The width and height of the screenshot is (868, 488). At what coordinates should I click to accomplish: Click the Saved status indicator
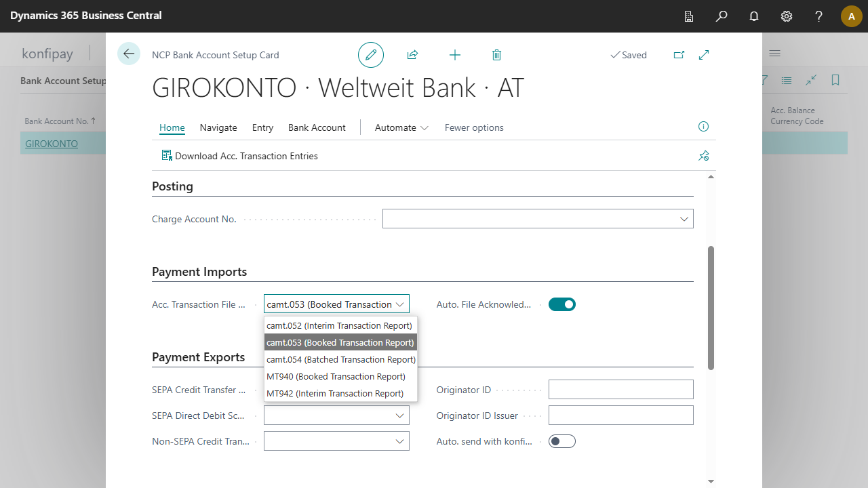(x=629, y=55)
